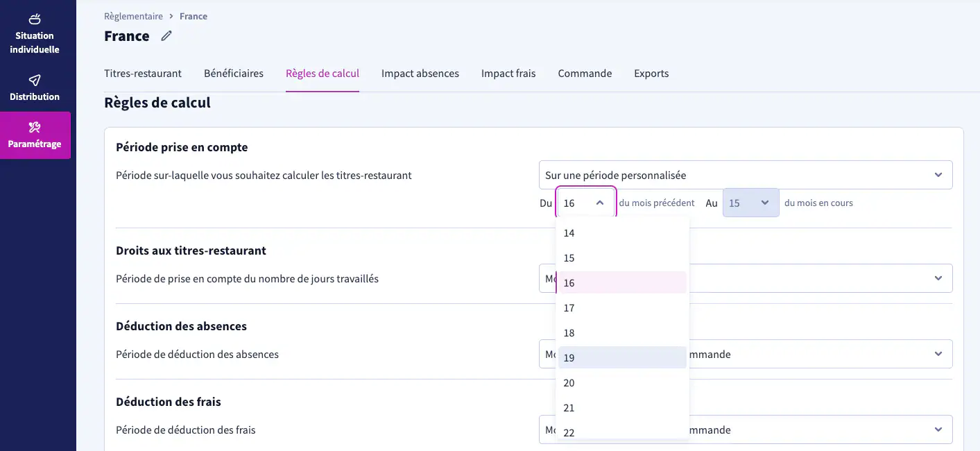The height and width of the screenshot is (451, 980).
Task: Open the 'Sur une période personnalisée' dropdown
Action: [746, 175]
